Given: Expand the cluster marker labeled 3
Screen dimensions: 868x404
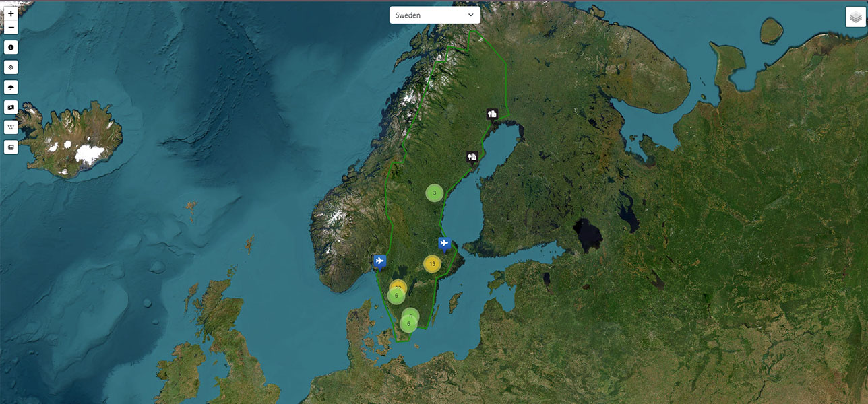Looking at the screenshot, I should (x=434, y=193).
